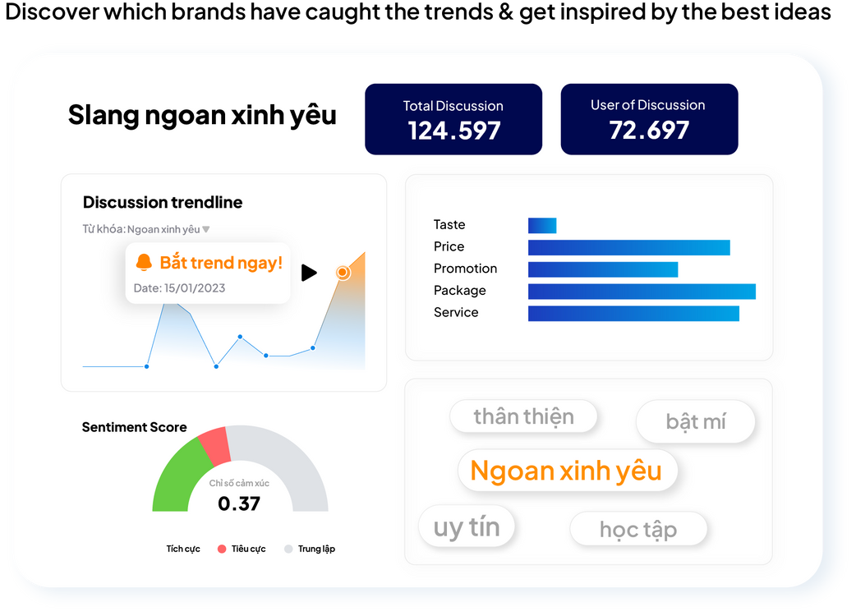Screen dimensions: 856x616
Task: Select the Promotion bar in chart
Action: click(x=603, y=269)
